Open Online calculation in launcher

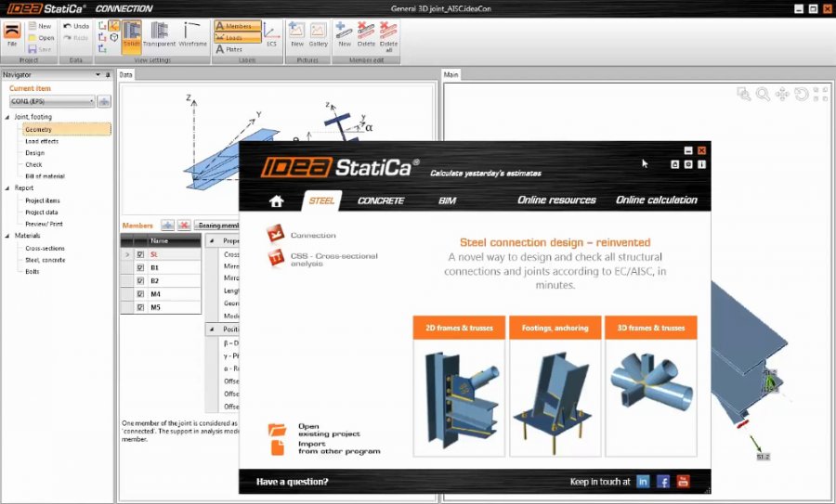point(657,200)
